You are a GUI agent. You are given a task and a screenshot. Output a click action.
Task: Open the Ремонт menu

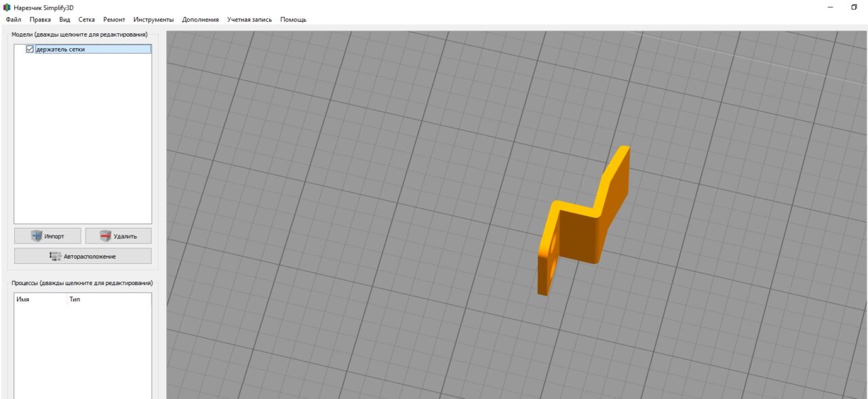click(114, 20)
